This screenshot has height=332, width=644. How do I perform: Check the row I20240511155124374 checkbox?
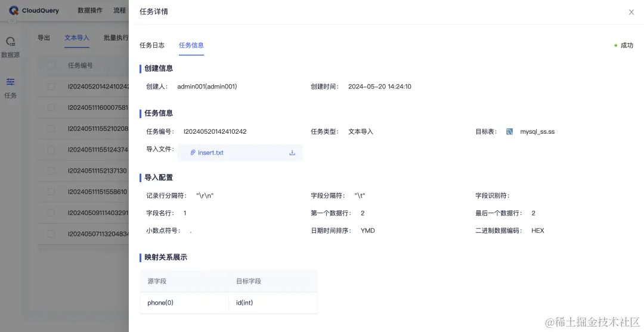(51, 150)
